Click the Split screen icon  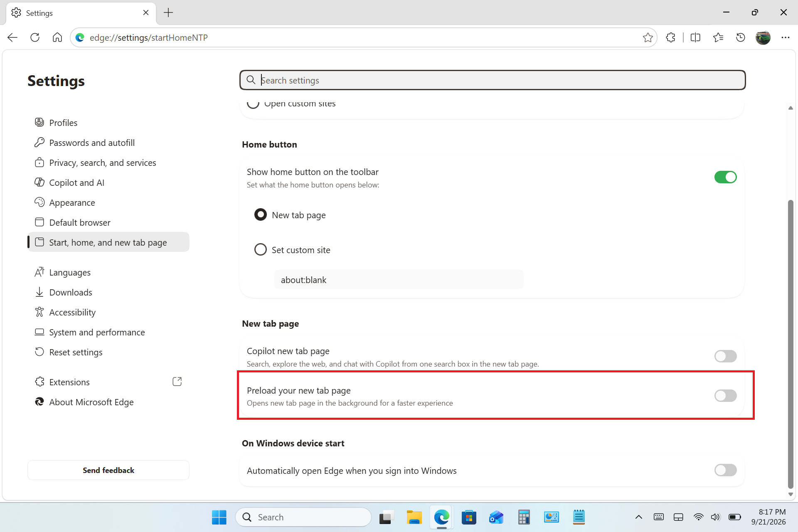[x=695, y=37]
